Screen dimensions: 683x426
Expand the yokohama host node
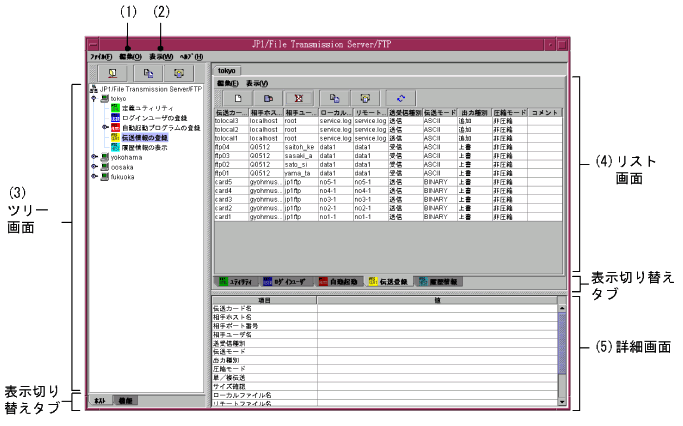(x=93, y=157)
